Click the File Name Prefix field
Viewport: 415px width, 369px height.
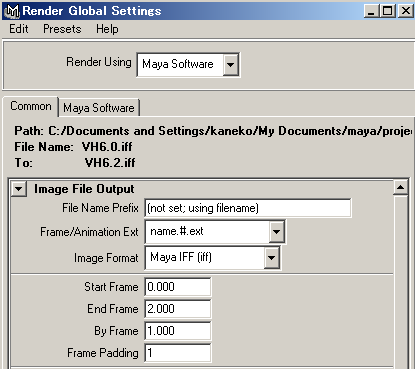click(x=248, y=208)
